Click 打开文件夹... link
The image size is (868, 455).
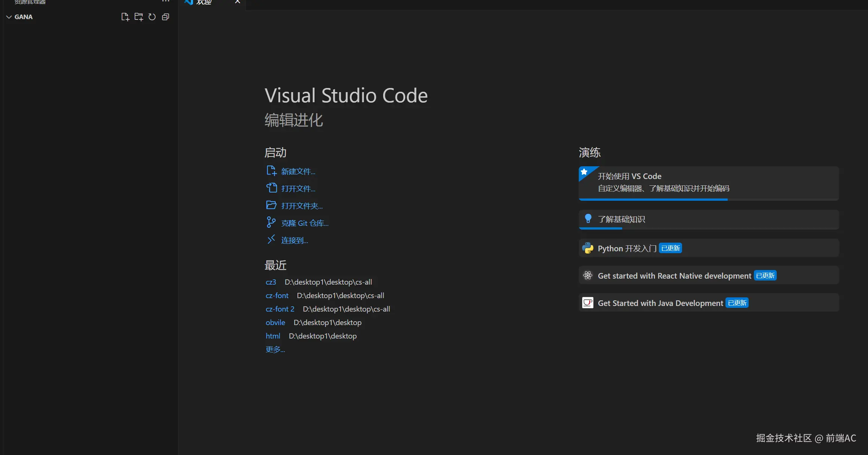(x=302, y=206)
